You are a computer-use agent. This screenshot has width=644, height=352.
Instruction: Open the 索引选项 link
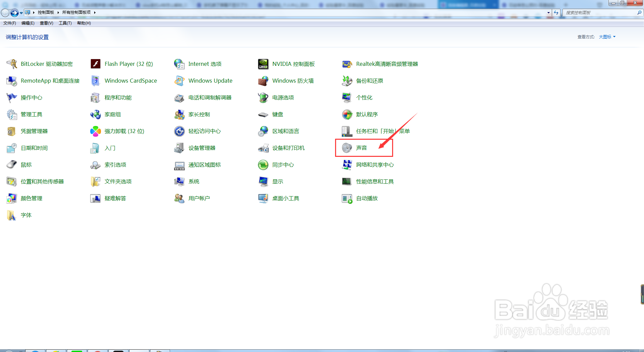point(115,165)
